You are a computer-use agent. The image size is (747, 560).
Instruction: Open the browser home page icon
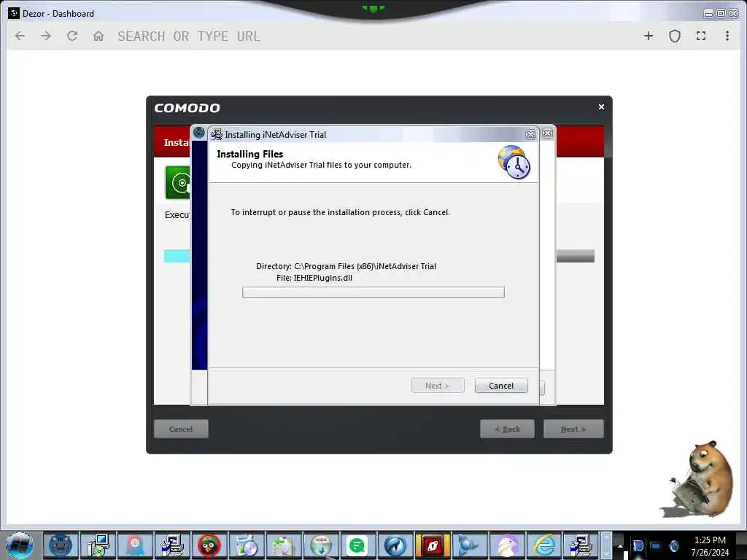coord(98,36)
